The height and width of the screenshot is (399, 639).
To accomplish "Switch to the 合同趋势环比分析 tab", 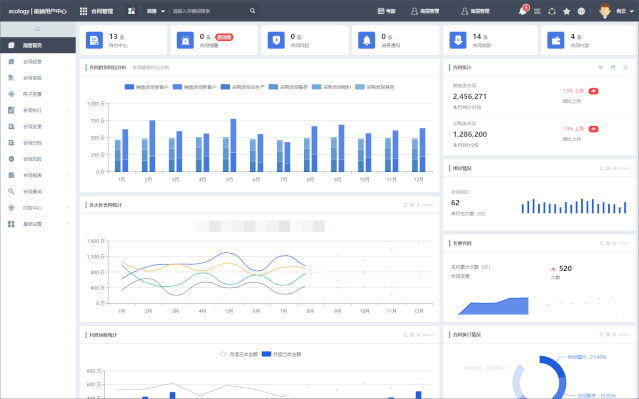I will point(150,68).
